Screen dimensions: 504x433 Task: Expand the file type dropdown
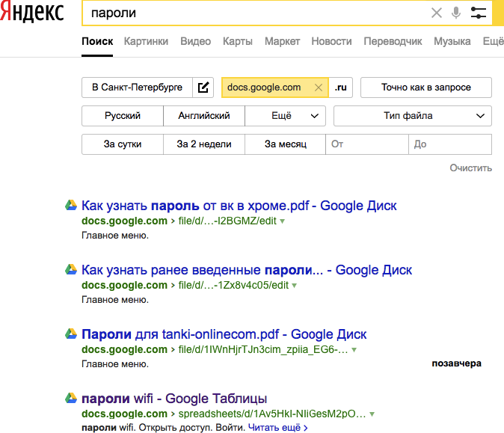(412, 116)
